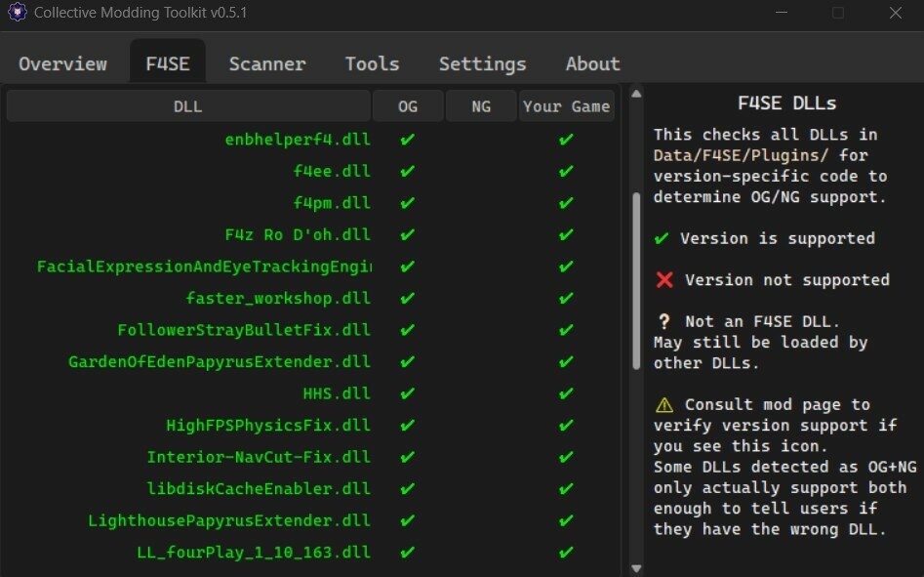Click the Your Game checkmark for LL_fourPlay_1_10_163.dll

pyautogui.click(x=566, y=554)
